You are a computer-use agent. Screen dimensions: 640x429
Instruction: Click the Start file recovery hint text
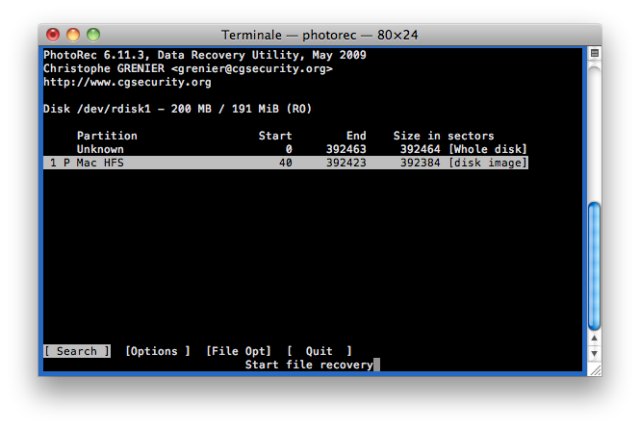tap(309, 365)
